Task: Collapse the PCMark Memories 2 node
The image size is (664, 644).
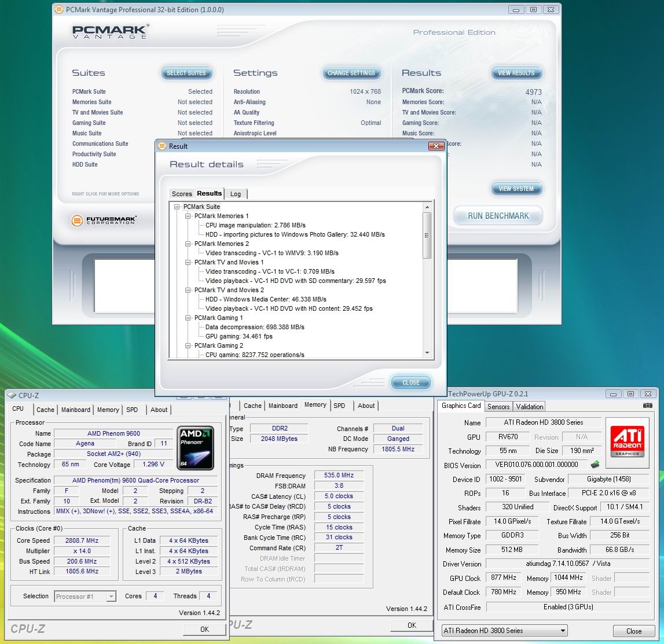Action: point(188,244)
